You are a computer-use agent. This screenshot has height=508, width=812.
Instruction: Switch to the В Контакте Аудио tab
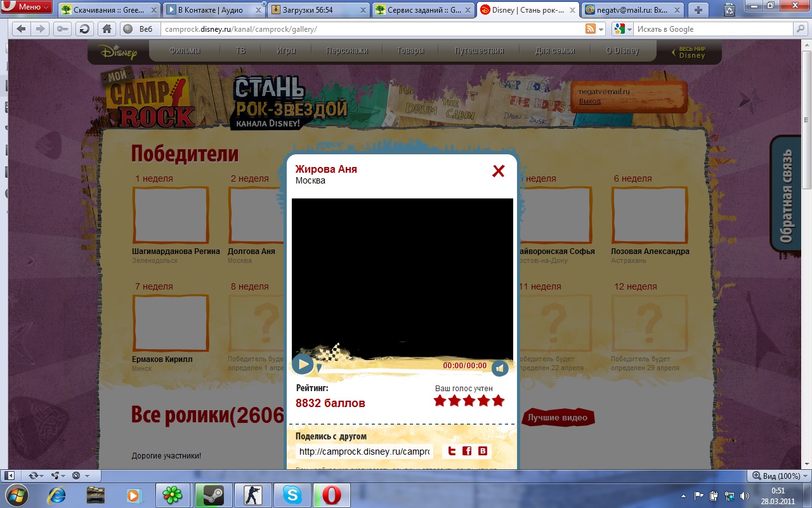pyautogui.click(x=214, y=10)
